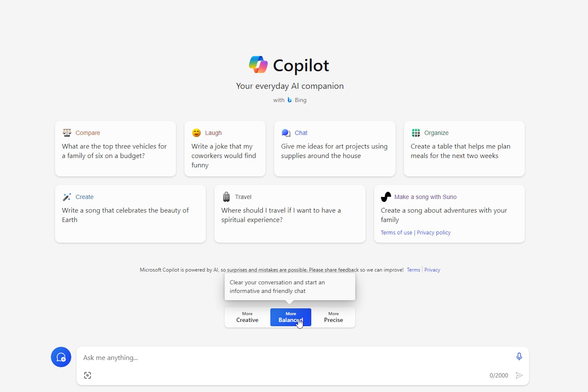Screen dimensions: 588x392
Task: Open the Suno Terms of use link
Action: pyautogui.click(x=396, y=232)
